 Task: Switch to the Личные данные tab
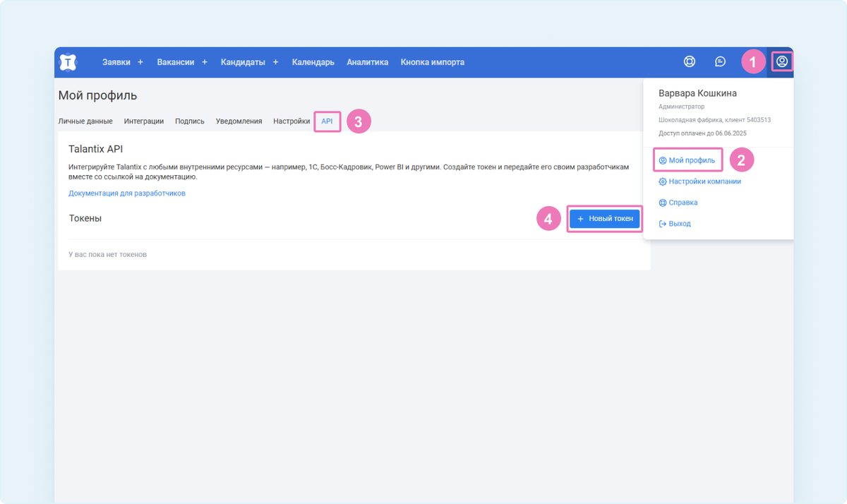point(85,121)
